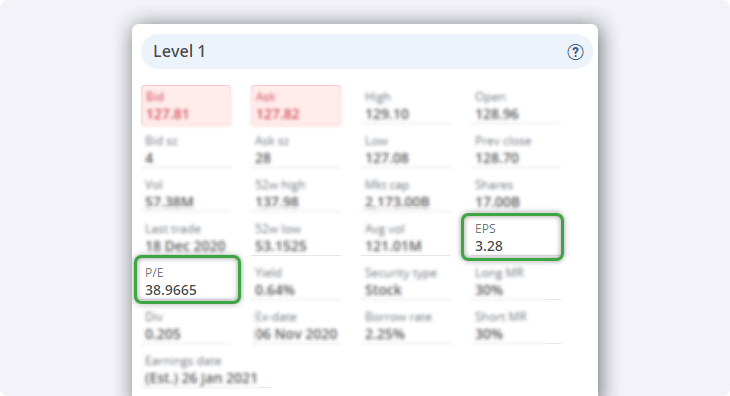
Task: Click the Short MR value 30%
Action: (489, 334)
